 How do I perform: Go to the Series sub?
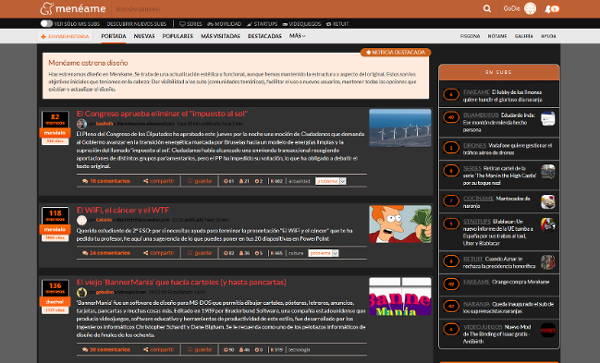tap(191, 24)
